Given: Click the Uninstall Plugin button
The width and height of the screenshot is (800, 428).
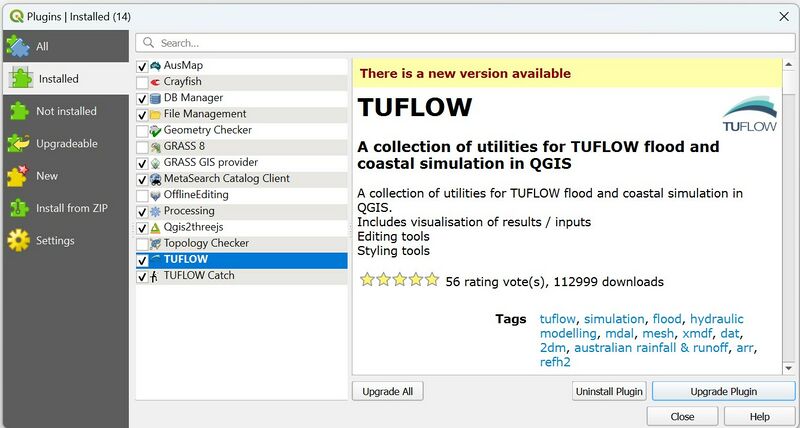Looking at the screenshot, I should pos(609,391).
